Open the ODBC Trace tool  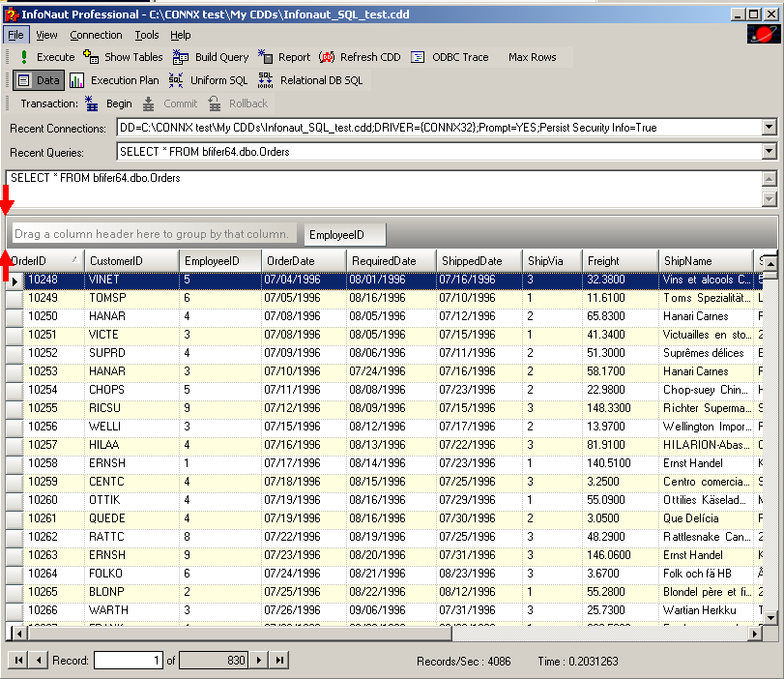(450, 57)
